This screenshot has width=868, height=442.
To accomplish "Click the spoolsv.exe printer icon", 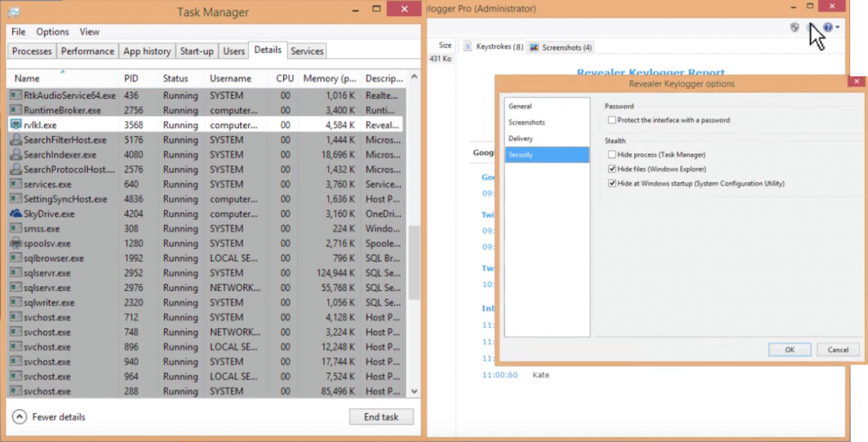I will (16, 244).
